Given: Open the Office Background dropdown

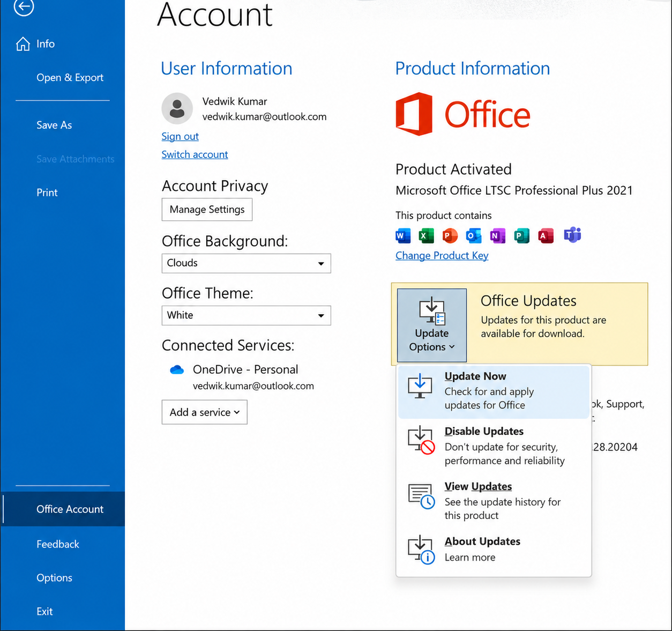Looking at the screenshot, I should point(247,263).
